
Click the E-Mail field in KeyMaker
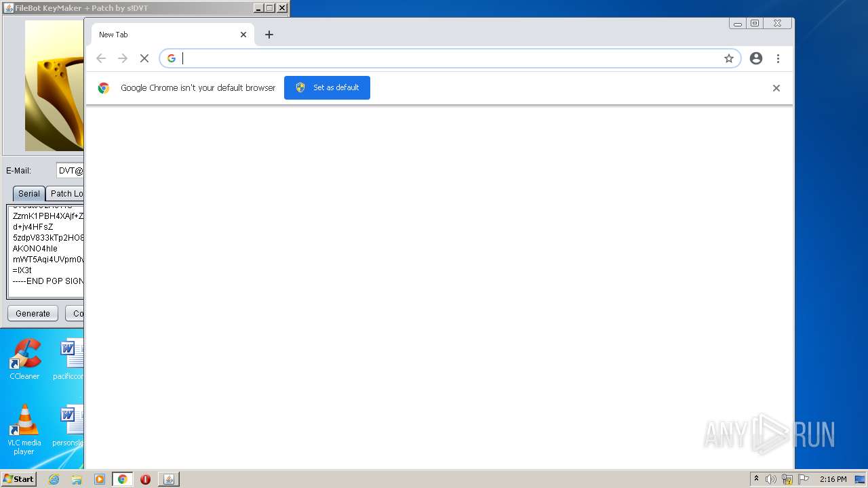tap(70, 171)
